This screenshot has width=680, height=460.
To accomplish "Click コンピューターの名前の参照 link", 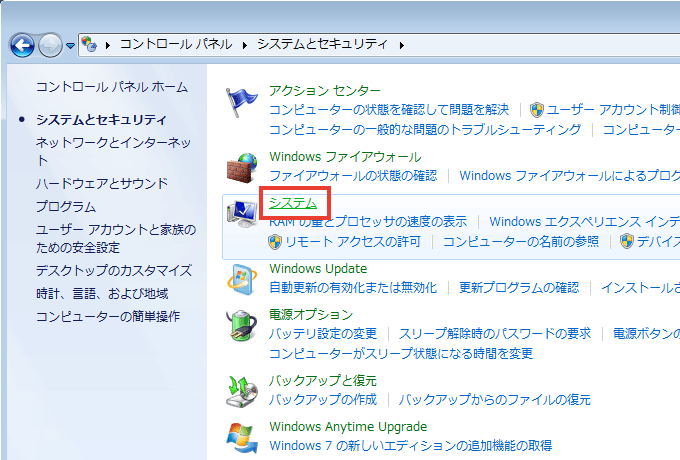I will (521, 241).
